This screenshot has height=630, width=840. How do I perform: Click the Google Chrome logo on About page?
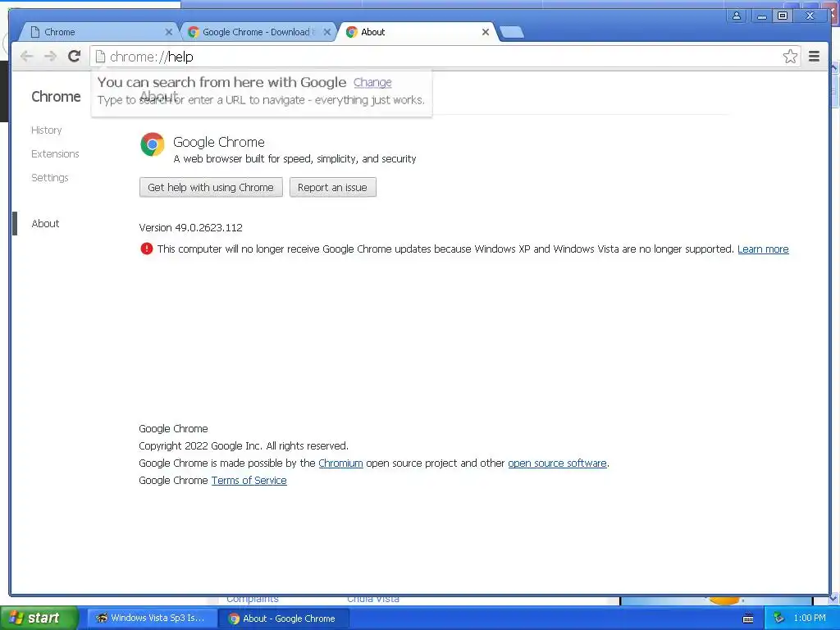152,144
